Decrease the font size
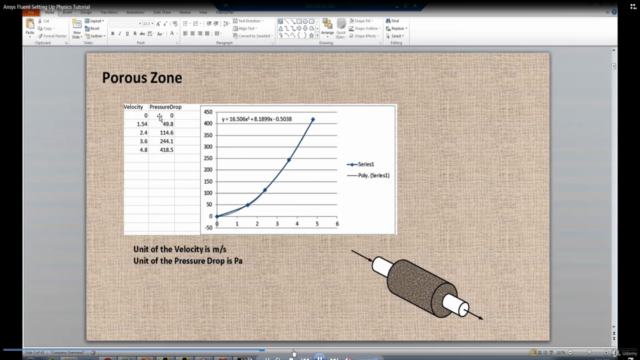This screenshot has height=360, width=640. [165, 24]
